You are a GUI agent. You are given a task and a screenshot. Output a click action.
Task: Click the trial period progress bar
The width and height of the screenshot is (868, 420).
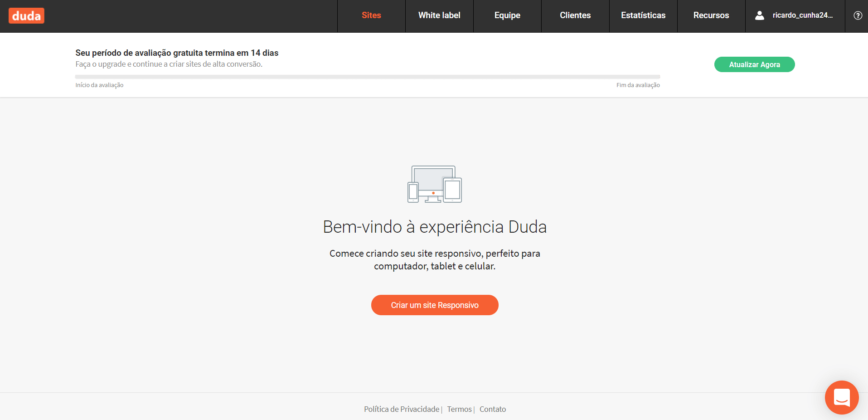pyautogui.click(x=368, y=77)
